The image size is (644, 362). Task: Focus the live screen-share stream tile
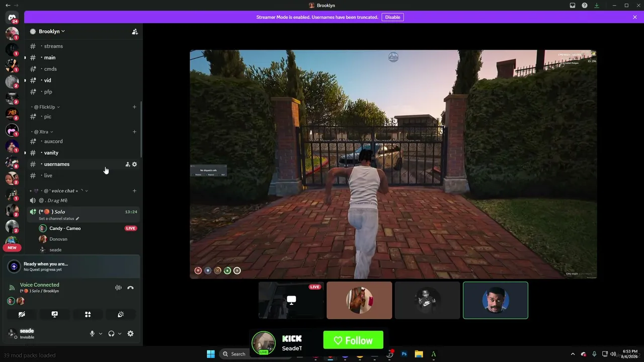tap(291, 300)
